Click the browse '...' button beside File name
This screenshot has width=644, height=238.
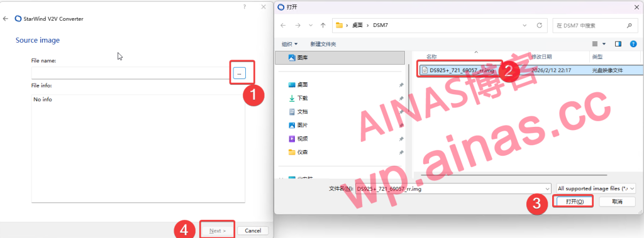pyautogui.click(x=239, y=73)
